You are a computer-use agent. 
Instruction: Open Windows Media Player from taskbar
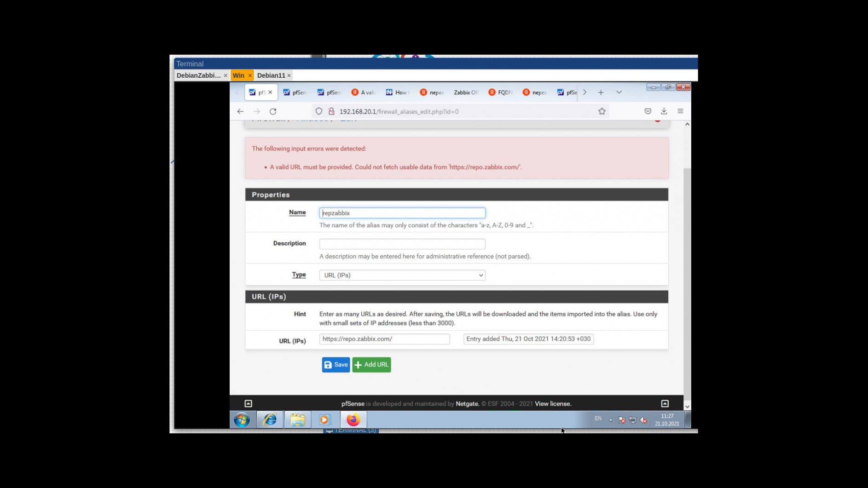tap(325, 419)
